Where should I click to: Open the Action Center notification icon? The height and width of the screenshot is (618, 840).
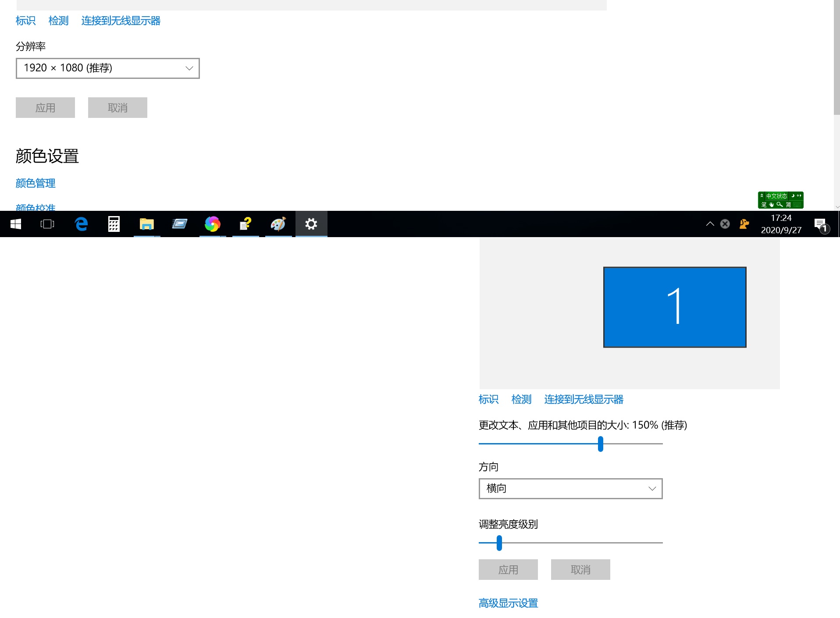[820, 224]
